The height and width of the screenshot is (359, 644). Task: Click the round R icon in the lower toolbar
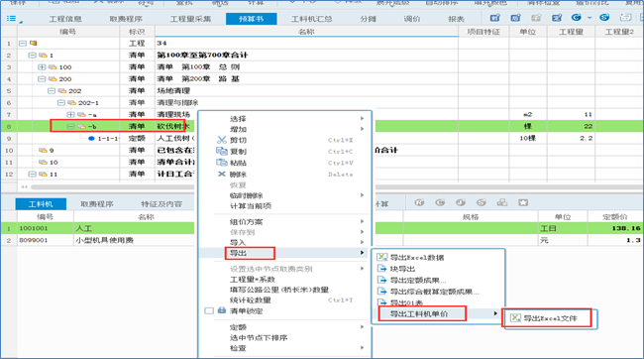(419, 202)
